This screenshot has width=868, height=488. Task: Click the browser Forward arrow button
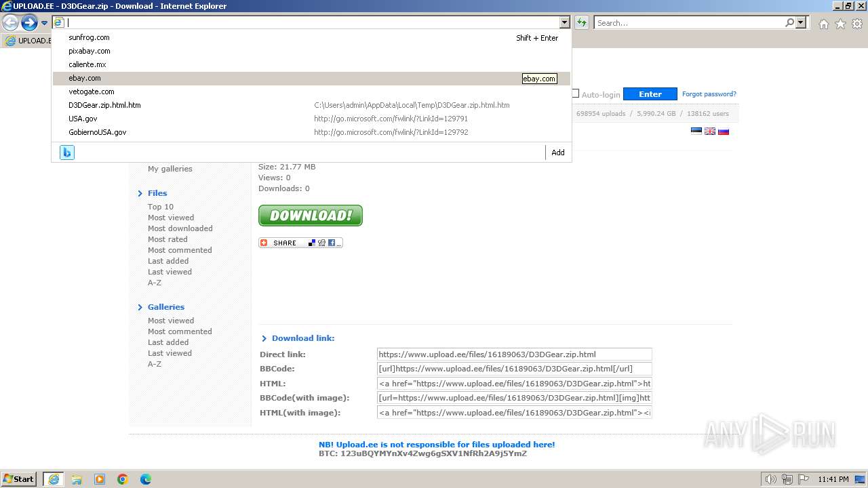click(x=29, y=23)
